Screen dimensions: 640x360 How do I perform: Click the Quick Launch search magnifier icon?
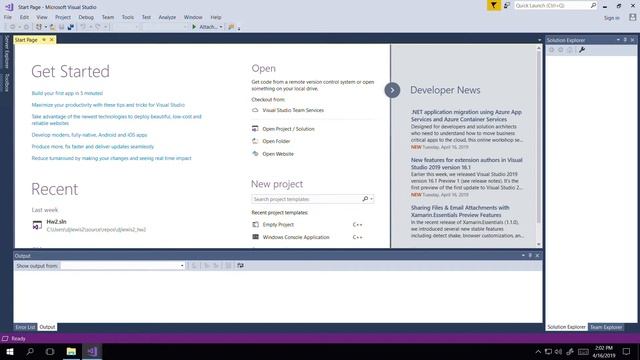[x=593, y=5]
